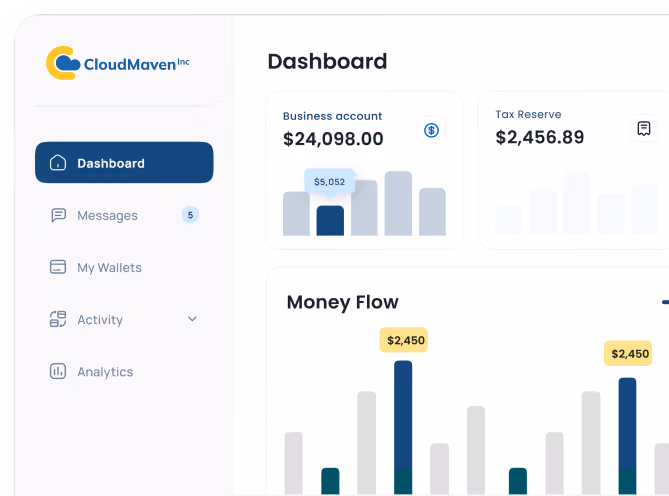Click the $24,098.00 balance
This screenshot has height=496, width=669.
coord(333,139)
